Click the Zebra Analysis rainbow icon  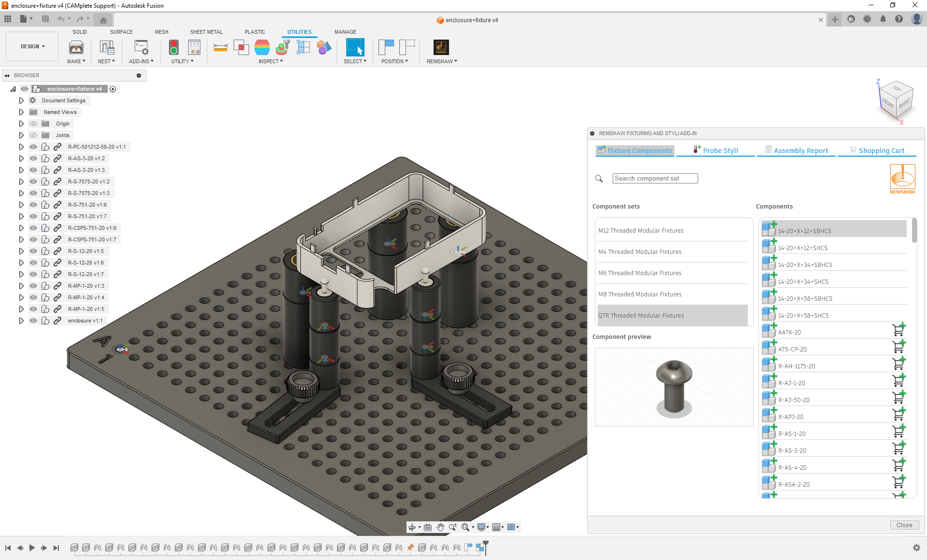[x=262, y=47]
